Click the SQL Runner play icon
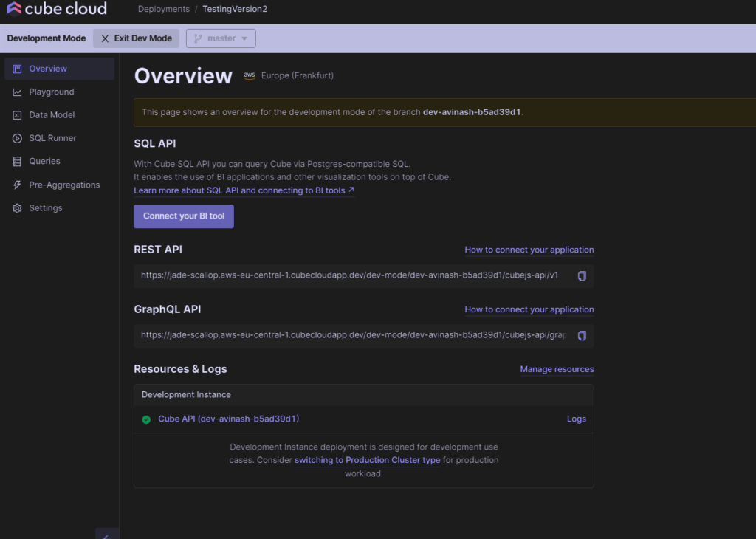756x539 pixels. click(x=17, y=138)
